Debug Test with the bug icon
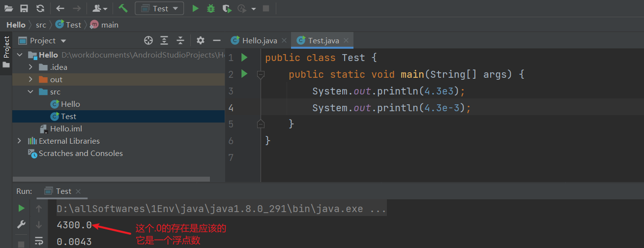This screenshot has width=644, height=248. 211,8
